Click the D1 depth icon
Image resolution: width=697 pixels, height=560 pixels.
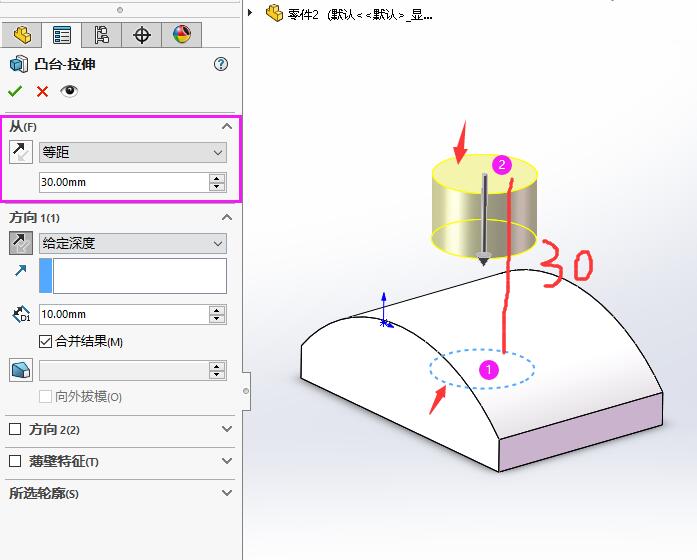pos(21,314)
